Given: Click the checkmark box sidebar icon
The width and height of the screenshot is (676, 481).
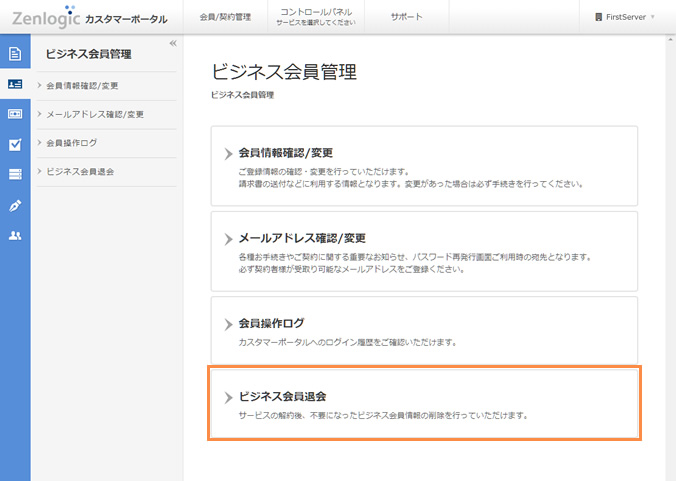Looking at the screenshot, I should click(x=15, y=144).
